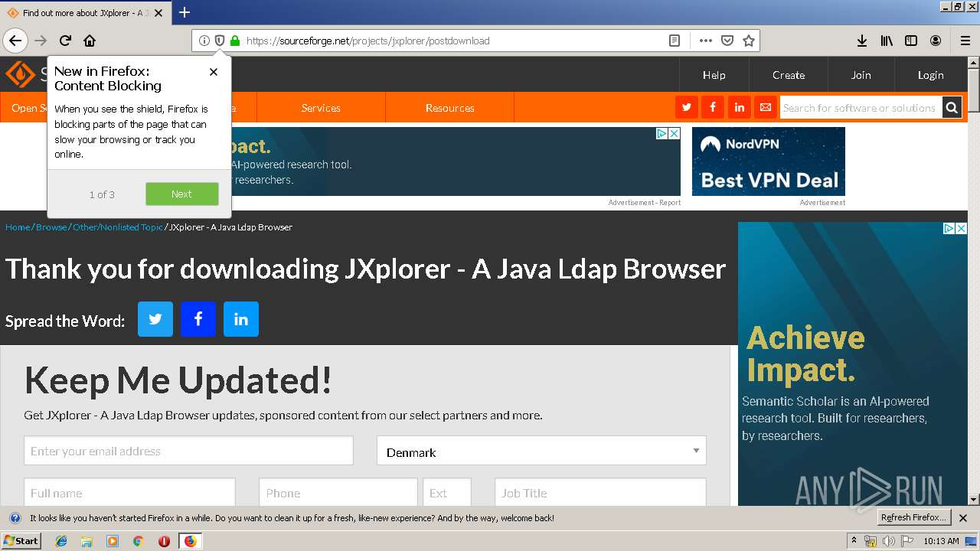This screenshot has height=551, width=980.
Task: Open Windows Explorer folder in taskbar
Action: click(x=87, y=541)
